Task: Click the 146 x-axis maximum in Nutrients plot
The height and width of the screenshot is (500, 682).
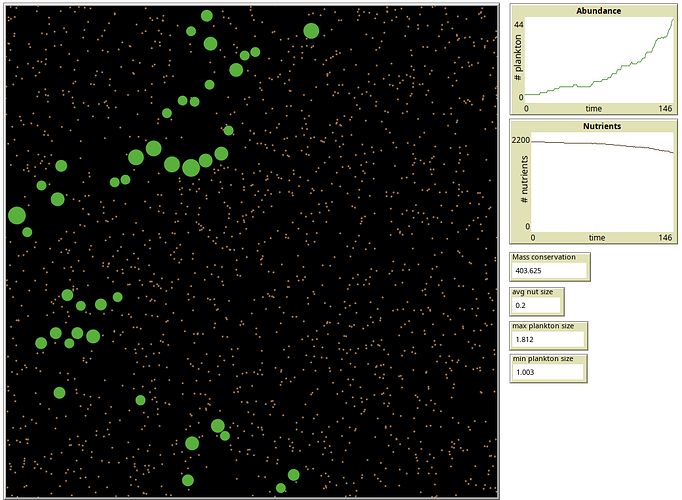Action: 665,237
